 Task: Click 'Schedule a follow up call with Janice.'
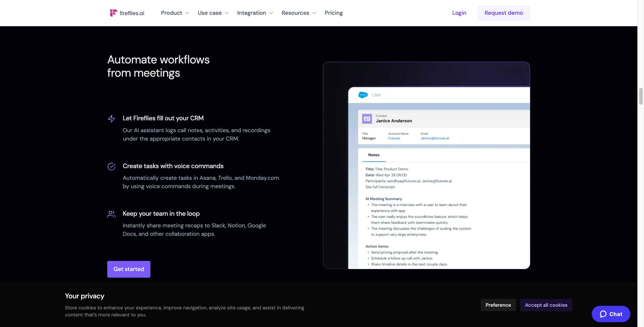[402, 258]
